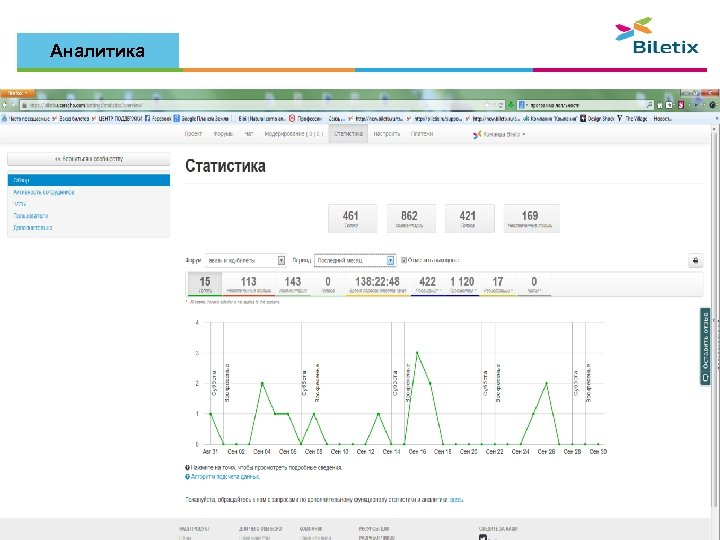Click the 862 summary box
This screenshot has height=540, width=720.
click(411, 219)
